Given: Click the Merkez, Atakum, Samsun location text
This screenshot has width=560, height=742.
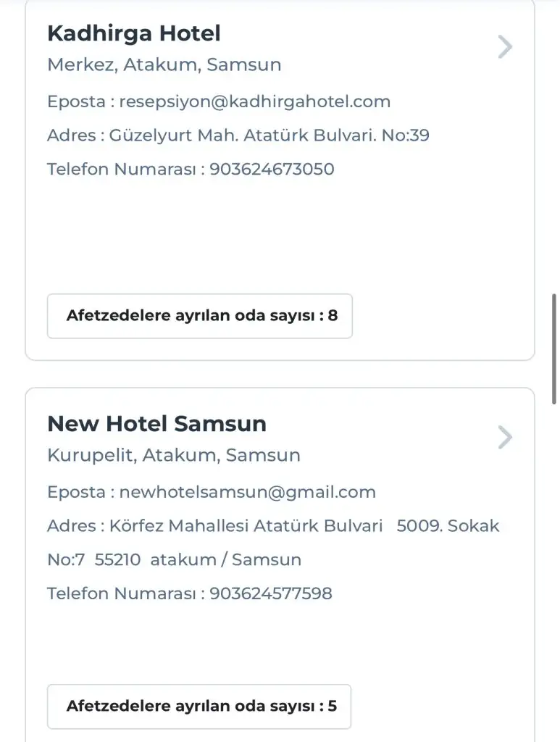Looking at the screenshot, I should coord(164,64).
